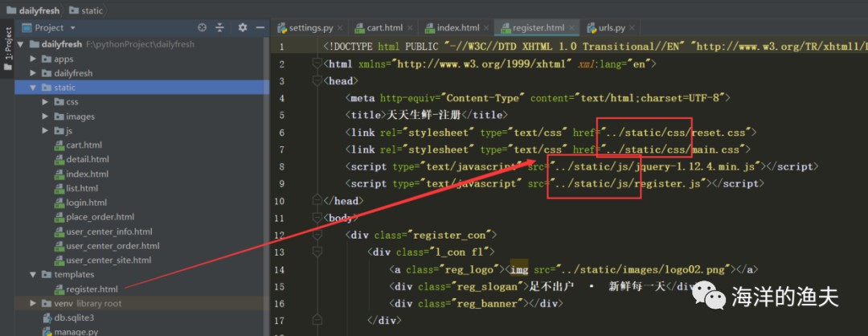This screenshot has height=336, width=868.
Task: Expand the apps folder
Action: (x=33, y=59)
